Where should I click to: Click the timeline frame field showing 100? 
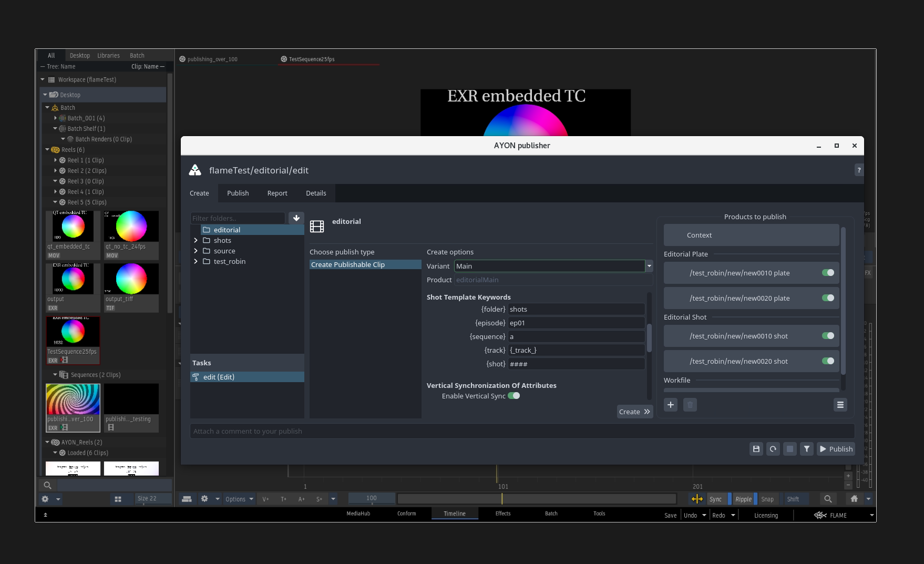tap(372, 498)
